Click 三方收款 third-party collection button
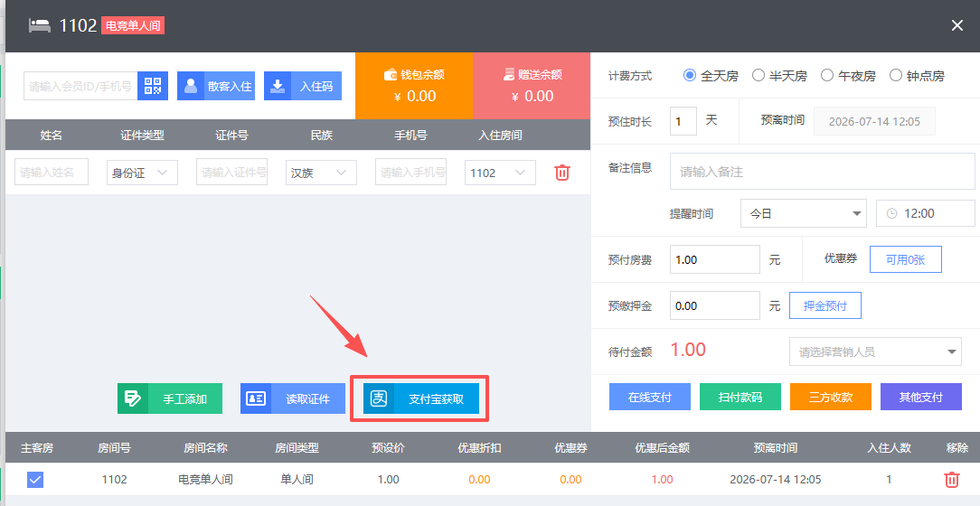This screenshot has width=980, height=506. pos(831,397)
